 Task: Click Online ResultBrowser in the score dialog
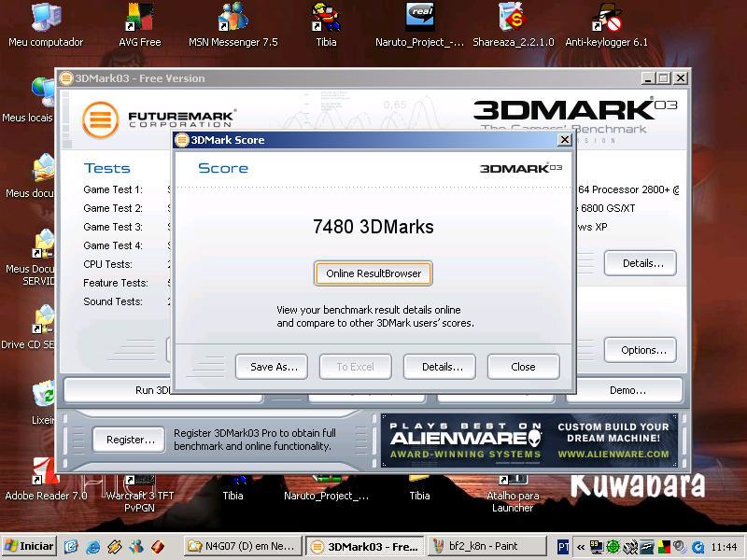[373, 273]
